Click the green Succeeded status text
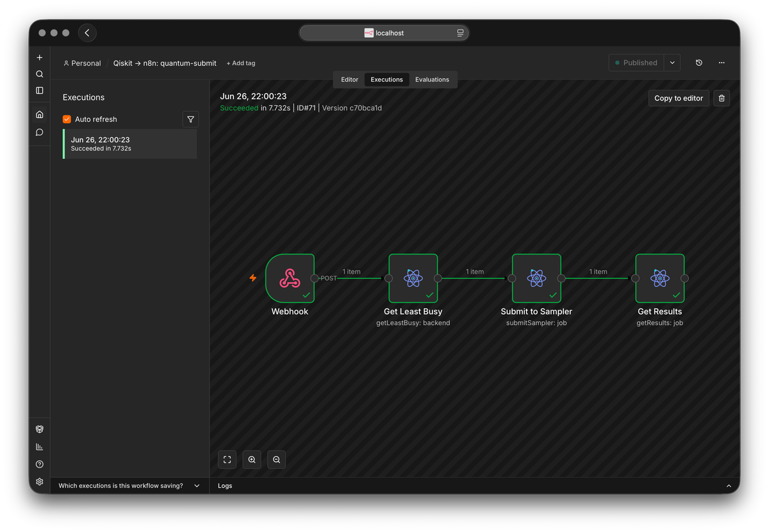Image resolution: width=769 pixels, height=532 pixels. [239, 108]
